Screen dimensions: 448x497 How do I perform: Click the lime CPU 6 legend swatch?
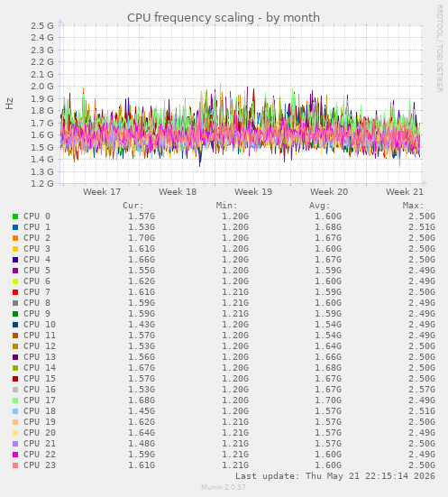15,281
